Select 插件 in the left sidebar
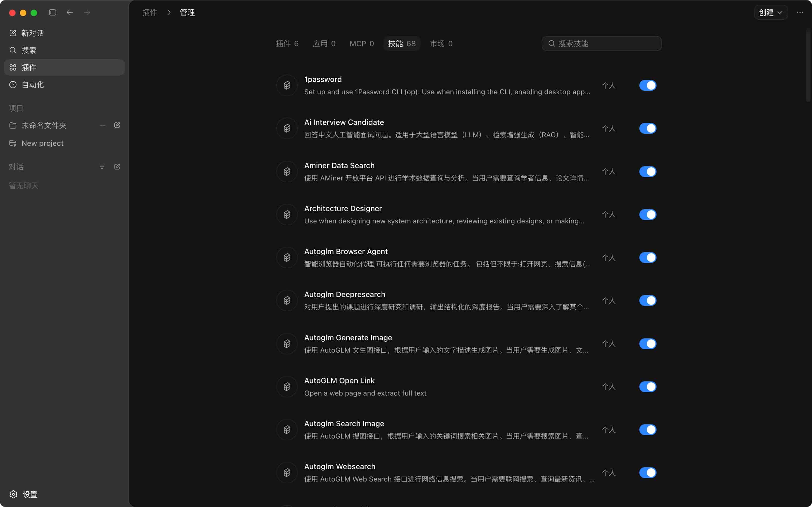 coord(64,67)
